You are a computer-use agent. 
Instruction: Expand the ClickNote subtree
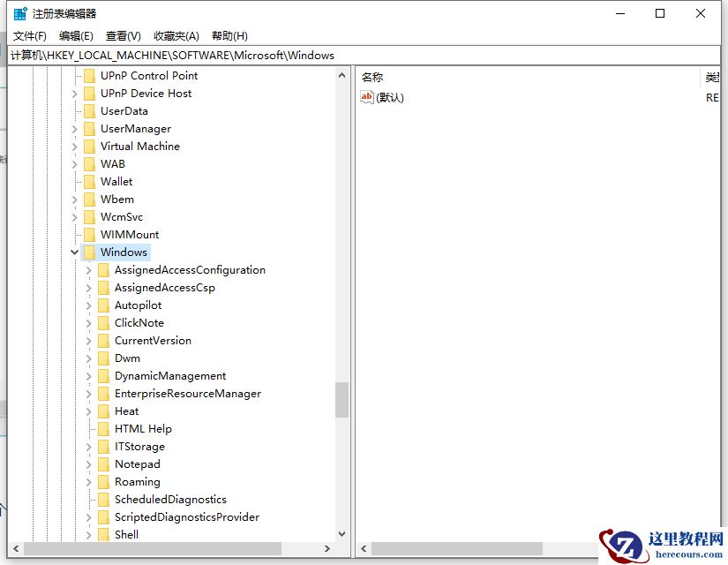[x=88, y=322]
